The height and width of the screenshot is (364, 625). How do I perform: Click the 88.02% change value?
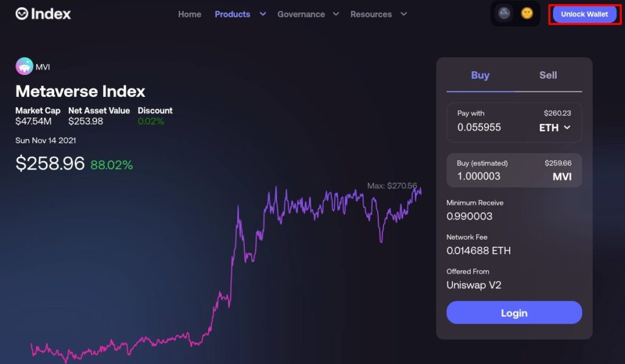click(x=112, y=165)
